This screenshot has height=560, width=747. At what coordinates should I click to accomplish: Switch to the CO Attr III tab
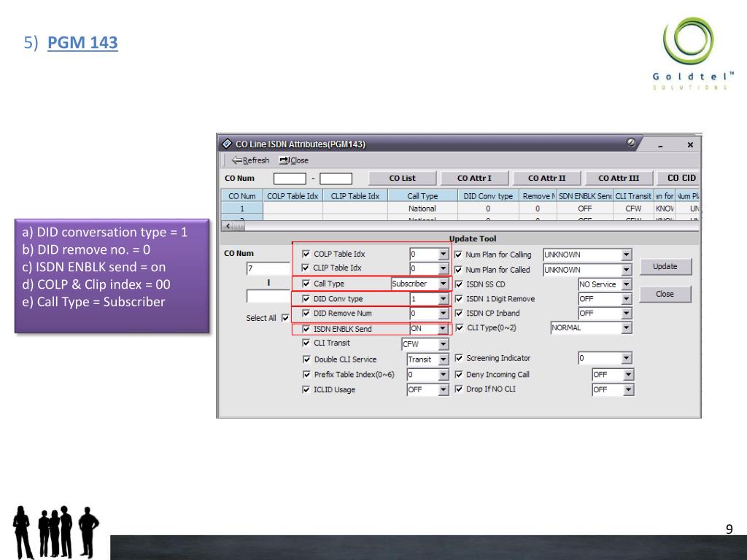pos(619,178)
